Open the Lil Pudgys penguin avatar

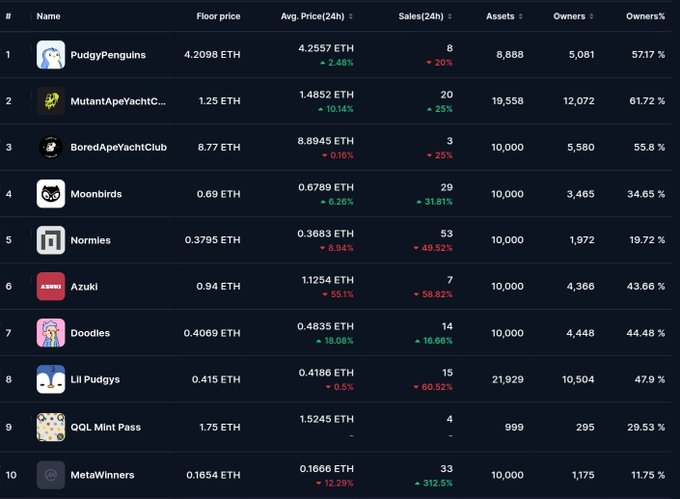[51, 379]
